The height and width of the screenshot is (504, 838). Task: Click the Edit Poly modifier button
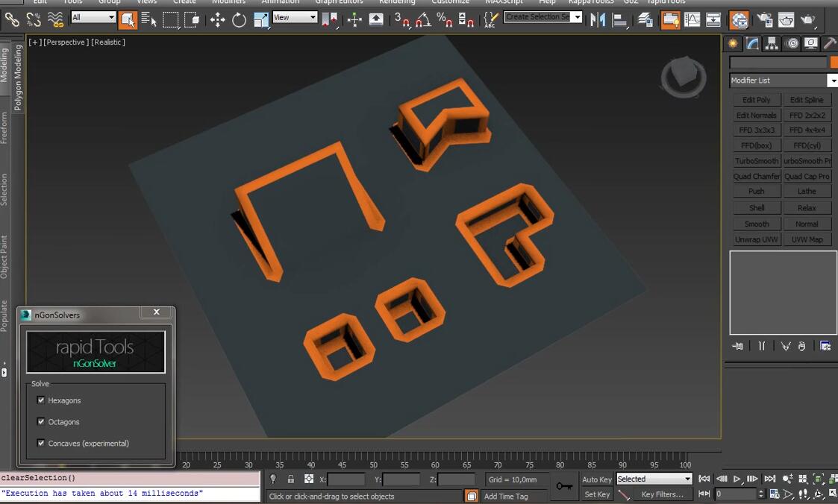[x=756, y=100]
